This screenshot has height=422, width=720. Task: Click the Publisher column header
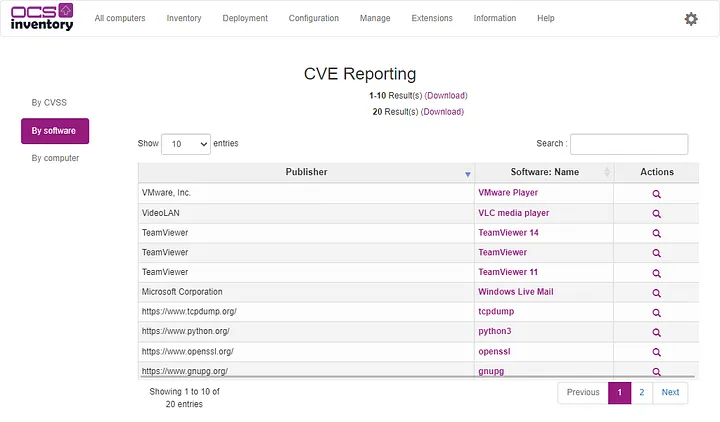point(306,172)
